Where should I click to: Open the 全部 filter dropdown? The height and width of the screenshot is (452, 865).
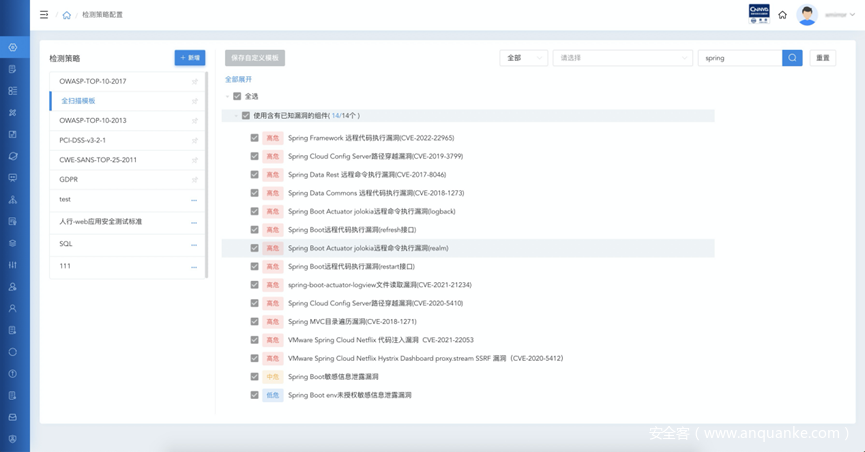click(x=523, y=58)
